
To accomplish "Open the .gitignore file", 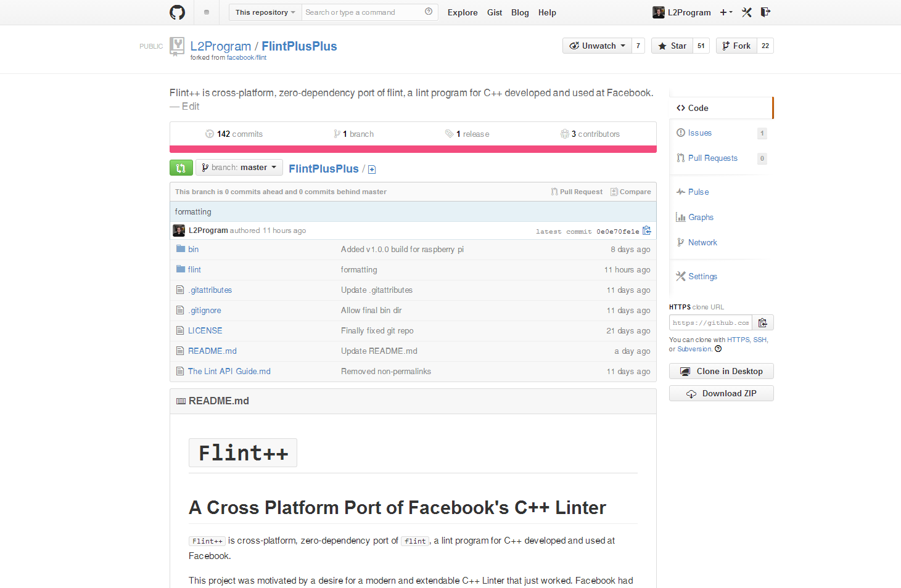I will click(204, 310).
